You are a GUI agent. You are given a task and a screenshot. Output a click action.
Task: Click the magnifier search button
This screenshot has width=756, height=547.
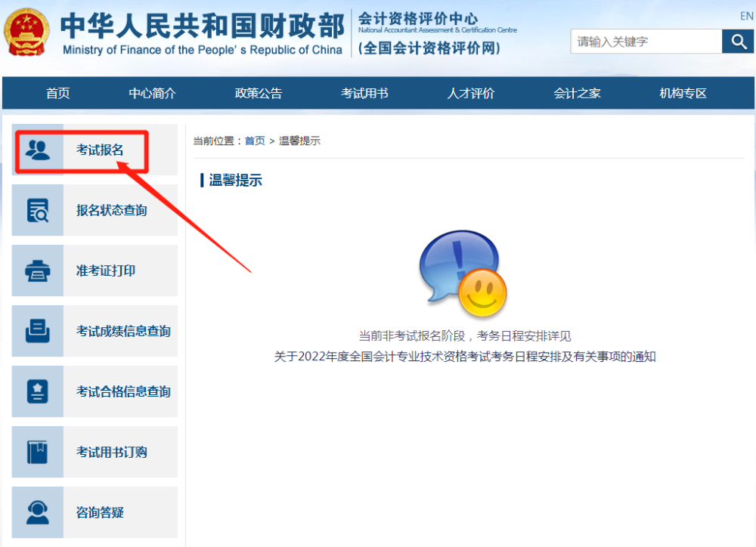[x=737, y=42]
